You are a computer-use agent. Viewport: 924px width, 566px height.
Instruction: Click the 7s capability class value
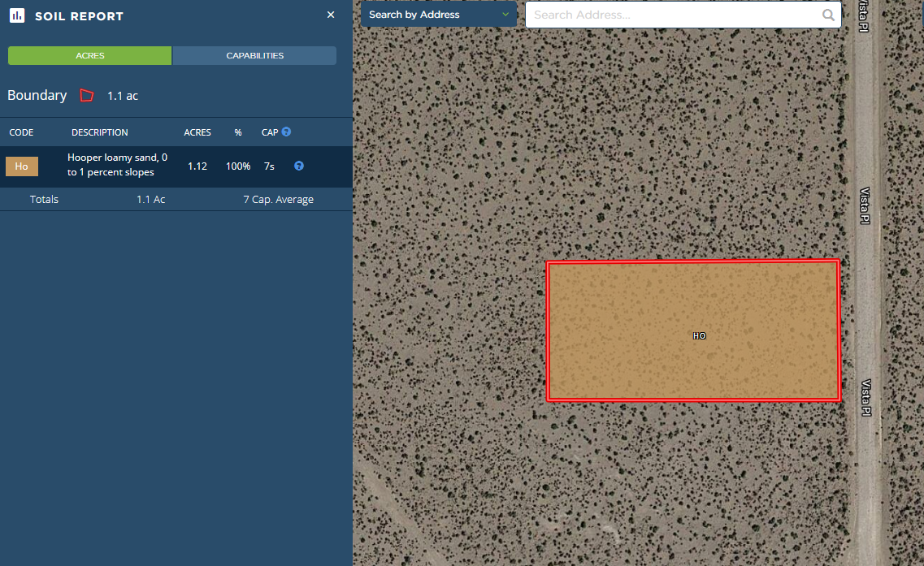[x=269, y=166]
